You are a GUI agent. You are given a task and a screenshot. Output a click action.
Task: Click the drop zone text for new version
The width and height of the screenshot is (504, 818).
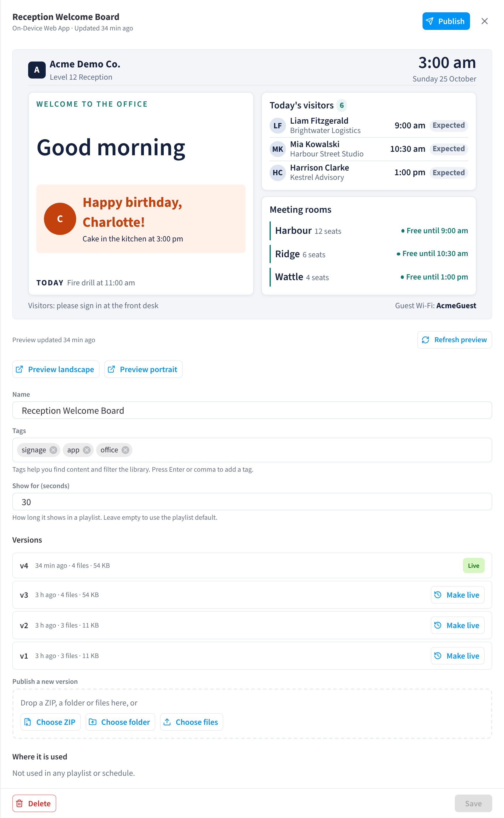[x=79, y=702]
